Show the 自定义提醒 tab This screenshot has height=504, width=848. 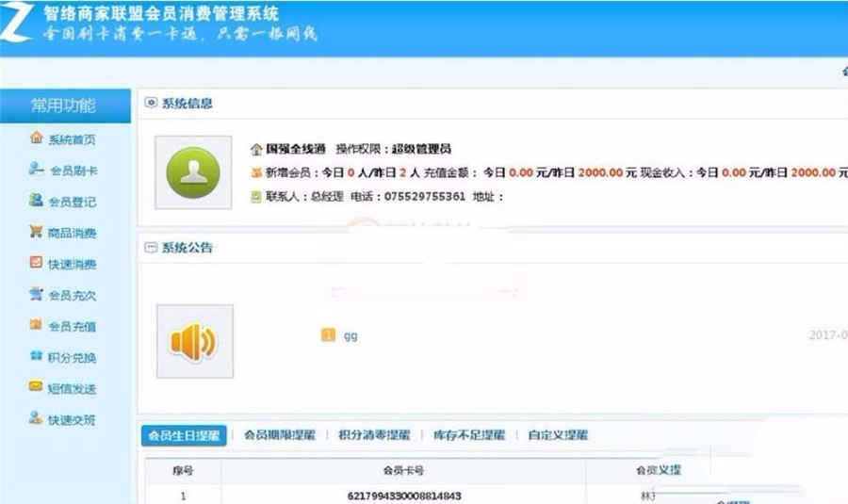(x=558, y=435)
